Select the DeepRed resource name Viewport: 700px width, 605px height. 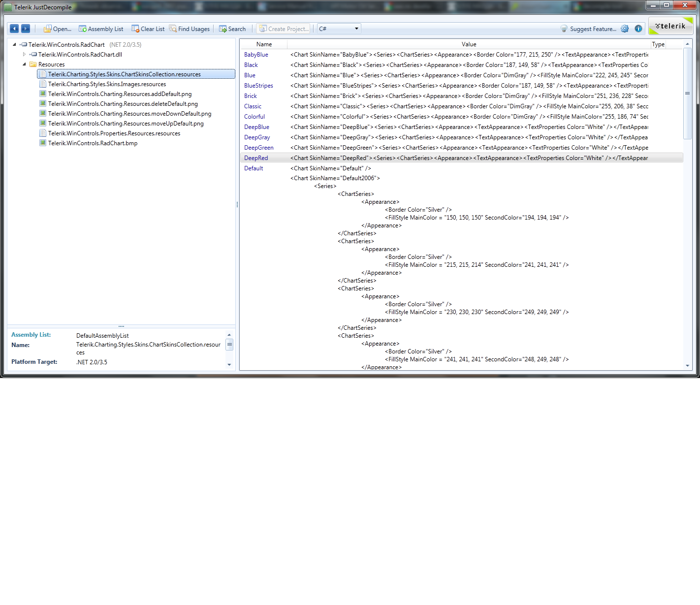pos(256,158)
